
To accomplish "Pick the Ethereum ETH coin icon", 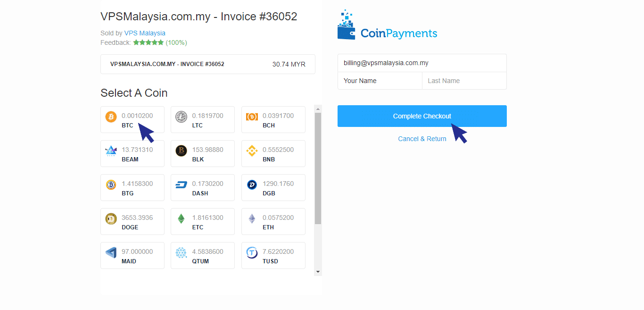I will pyautogui.click(x=252, y=218).
